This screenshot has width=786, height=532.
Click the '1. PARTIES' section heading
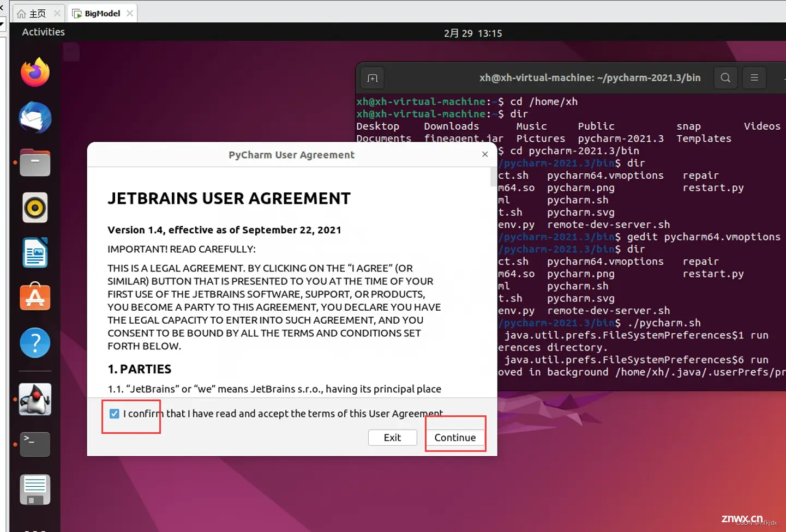[x=140, y=369]
